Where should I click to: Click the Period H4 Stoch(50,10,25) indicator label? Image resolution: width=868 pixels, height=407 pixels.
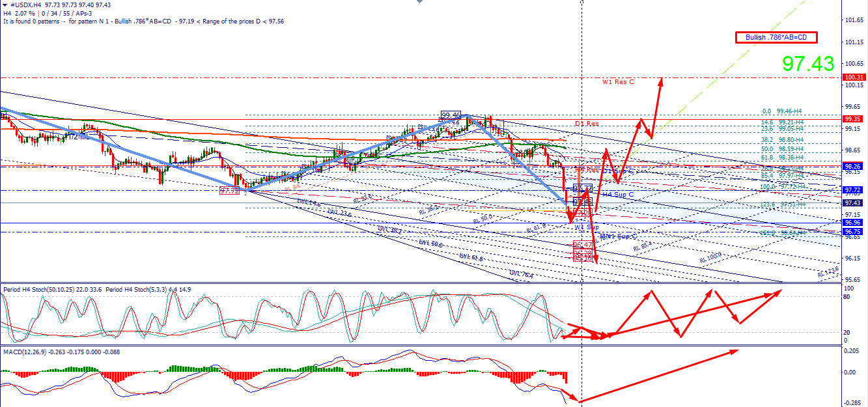pos(52,289)
